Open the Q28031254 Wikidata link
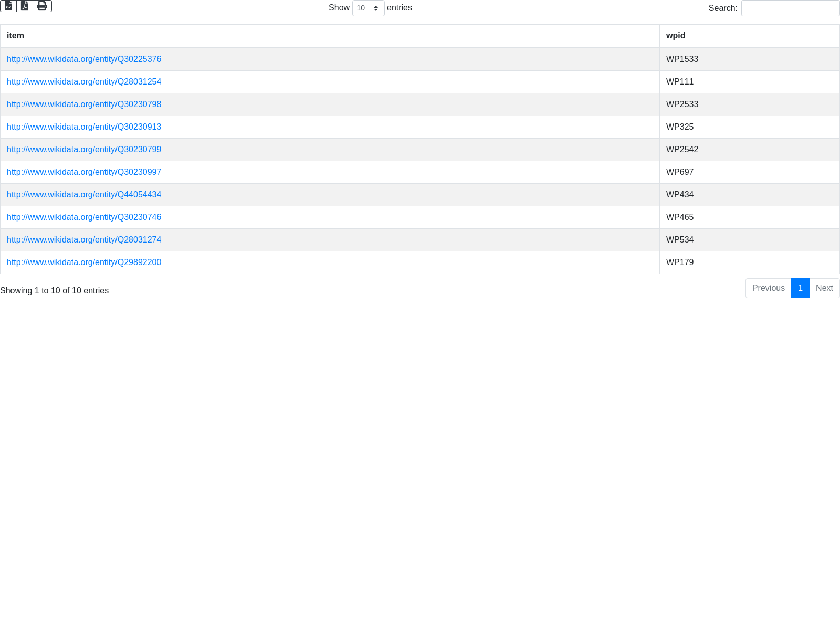Screen dimensions: 840x630 [84, 82]
